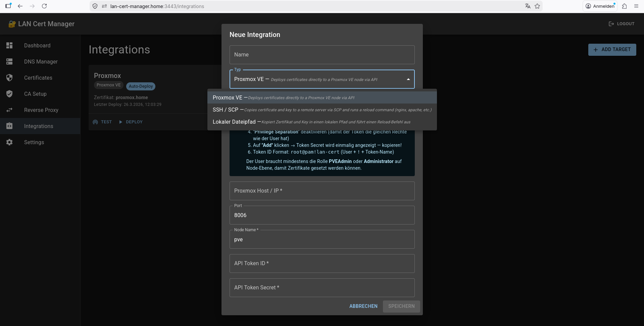Viewport: 644px width, 326px height.
Task: Open the browser tab overview icon
Action: (8, 6)
